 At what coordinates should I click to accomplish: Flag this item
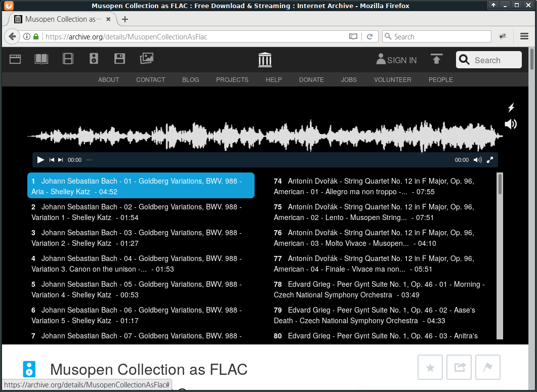pos(488,367)
